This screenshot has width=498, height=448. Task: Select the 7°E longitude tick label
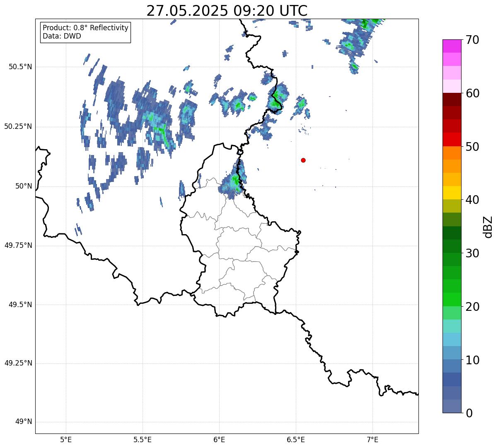pyautogui.click(x=372, y=439)
